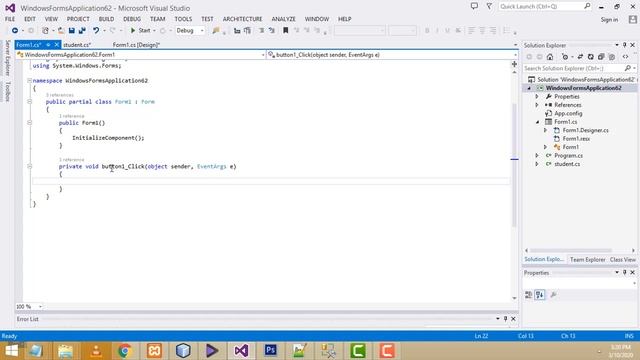Click the notifications filter flag icon
The height and width of the screenshot is (360, 640).
tap(489, 6)
